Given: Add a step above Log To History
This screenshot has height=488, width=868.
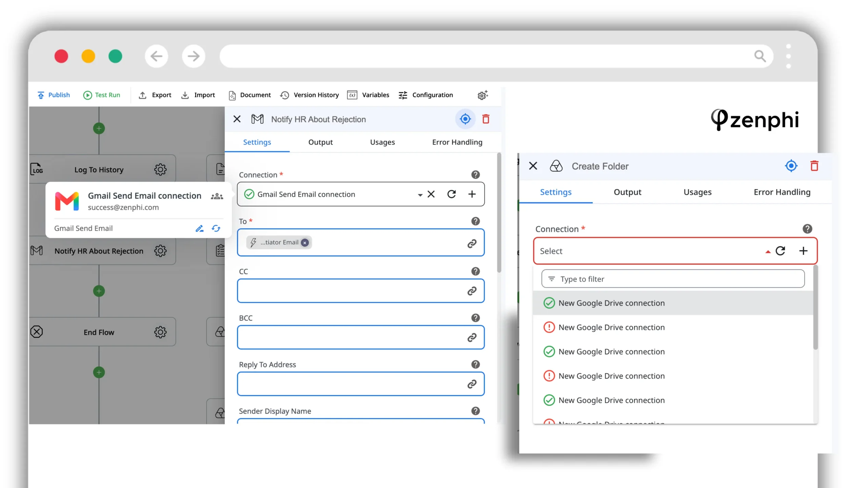Looking at the screenshot, I should point(99,128).
